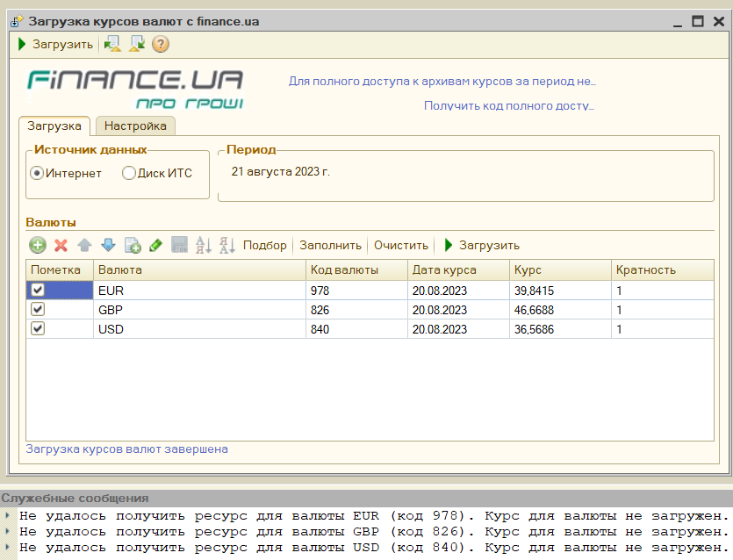Sort descending with the Я-А icon
Viewport: 733px width, 560px height.
pyautogui.click(x=226, y=246)
